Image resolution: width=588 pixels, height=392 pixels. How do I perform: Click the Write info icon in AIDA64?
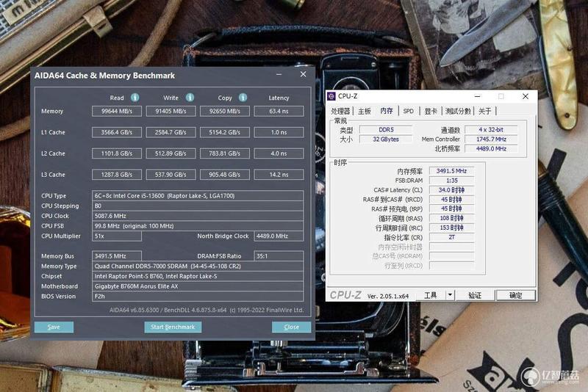[x=190, y=98]
